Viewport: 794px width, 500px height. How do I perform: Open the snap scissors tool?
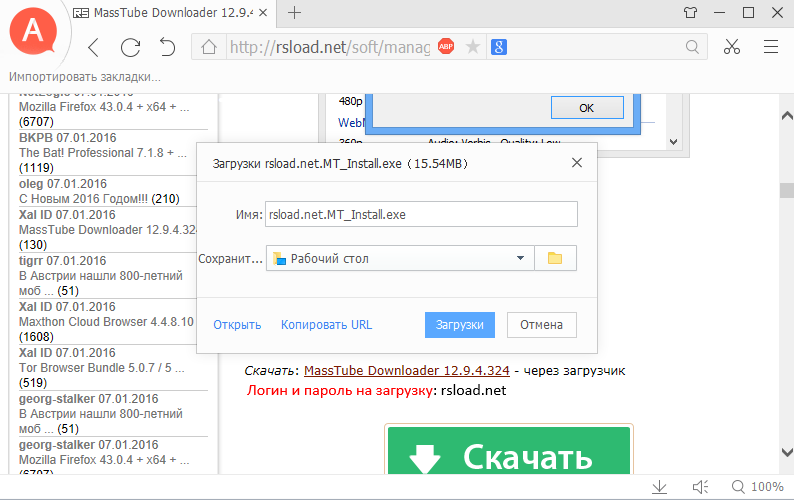click(732, 47)
